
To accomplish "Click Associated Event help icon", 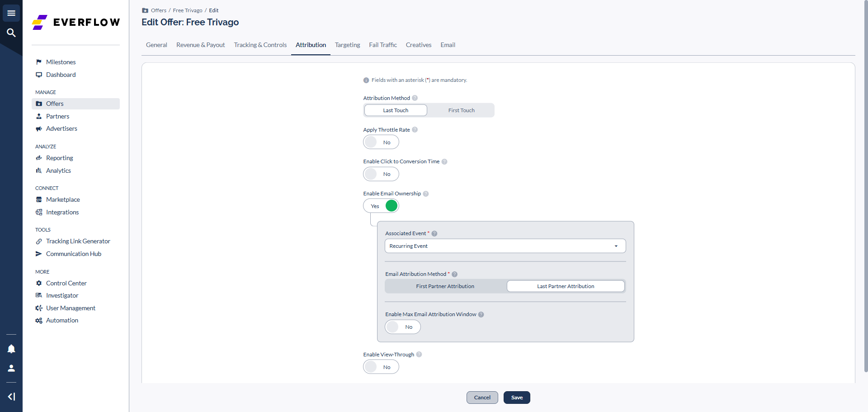I will [434, 233].
